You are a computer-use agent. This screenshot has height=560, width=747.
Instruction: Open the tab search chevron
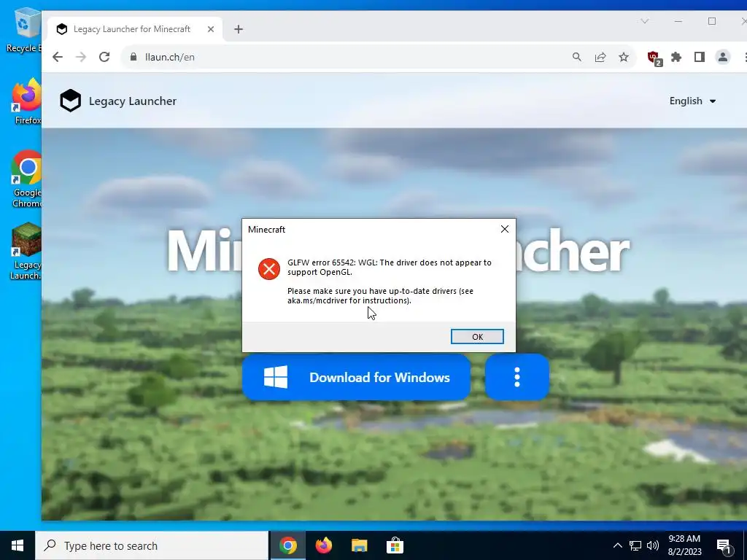click(645, 21)
